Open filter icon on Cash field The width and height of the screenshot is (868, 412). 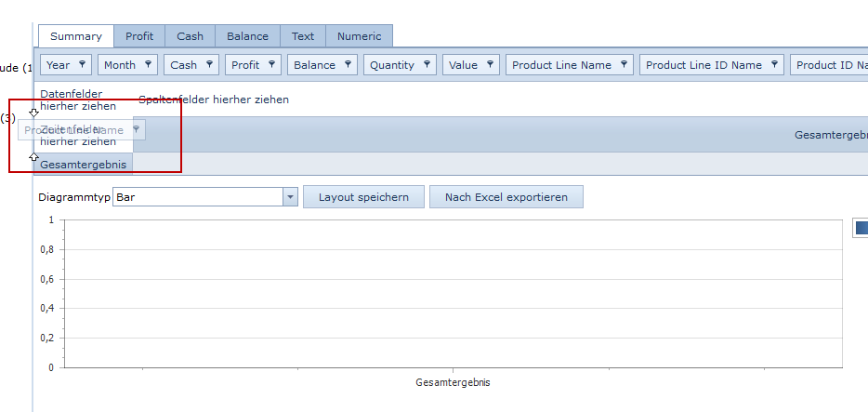(x=209, y=65)
